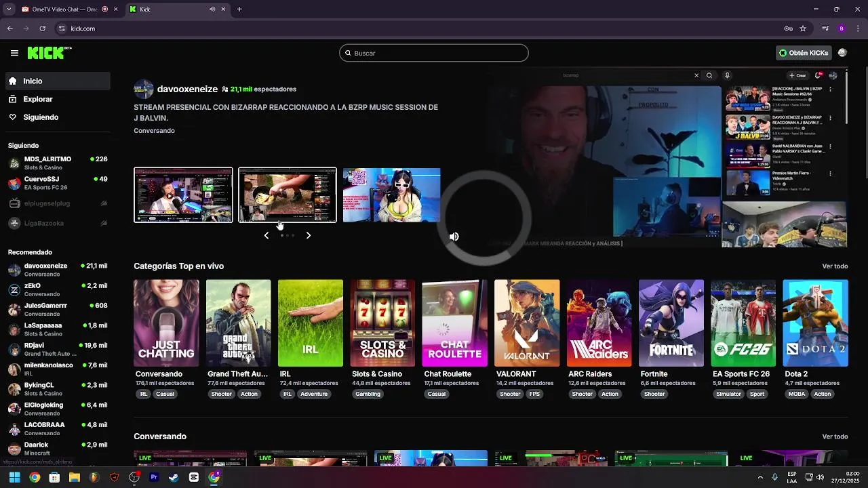Open IRL category card
Image resolution: width=868 pixels, height=488 pixels.
click(x=311, y=323)
